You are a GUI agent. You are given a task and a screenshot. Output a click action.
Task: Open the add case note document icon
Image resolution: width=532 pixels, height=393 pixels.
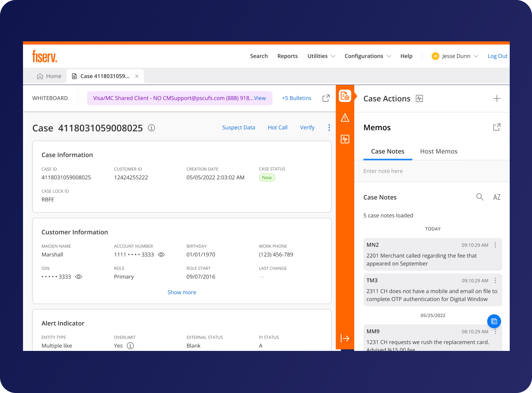click(x=345, y=95)
